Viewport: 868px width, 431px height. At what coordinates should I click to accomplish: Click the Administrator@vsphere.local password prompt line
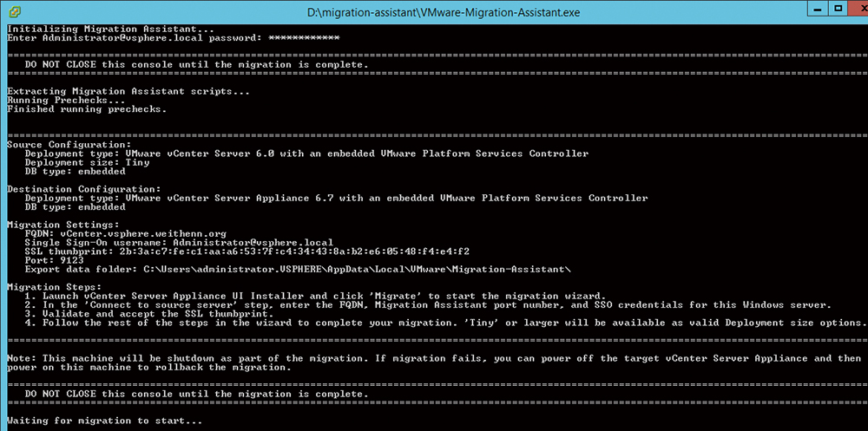pos(173,38)
